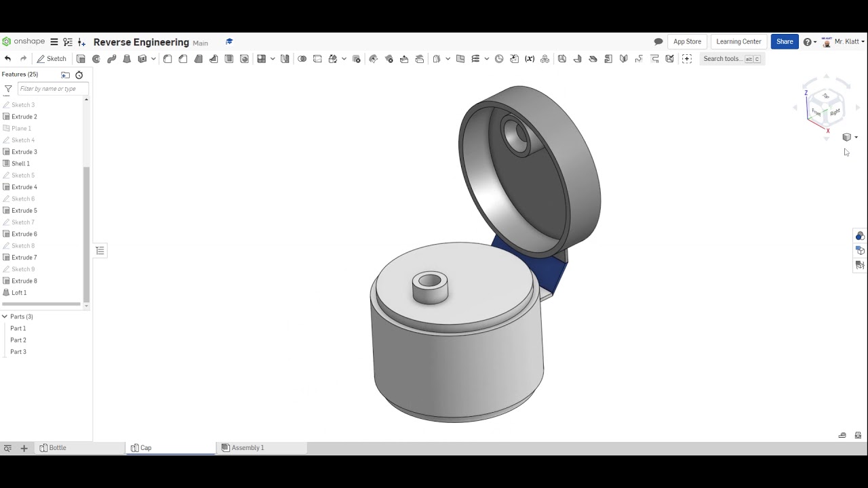
Task: Select Sketch 9 in the feature list
Action: click(23, 269)
